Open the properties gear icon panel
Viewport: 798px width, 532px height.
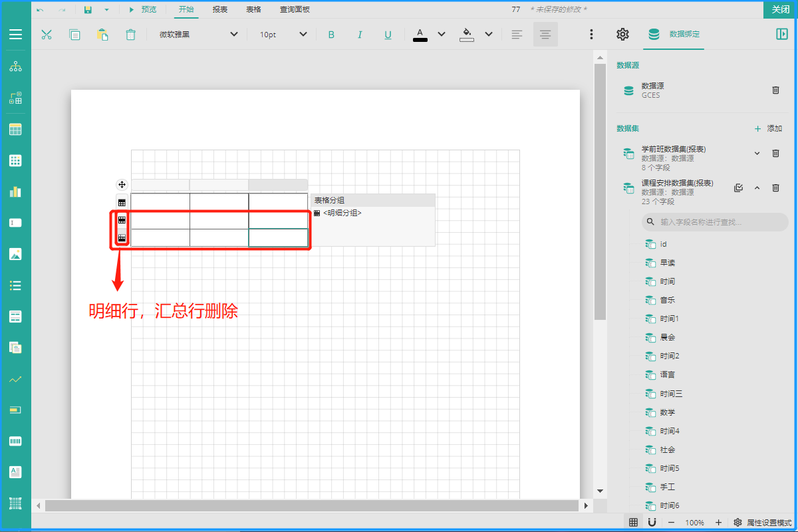click(x=622, y=35)
